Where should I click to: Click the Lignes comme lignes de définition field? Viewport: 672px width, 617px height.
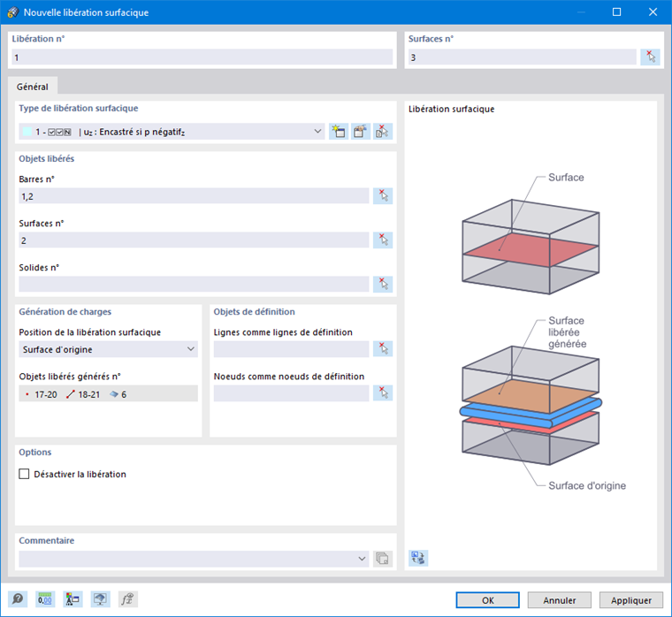coord(291,349)
